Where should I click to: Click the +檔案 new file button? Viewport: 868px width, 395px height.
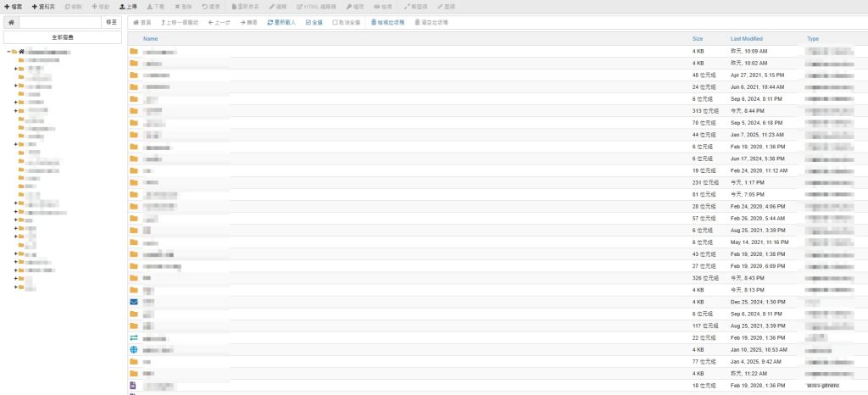tap(14, 6)
